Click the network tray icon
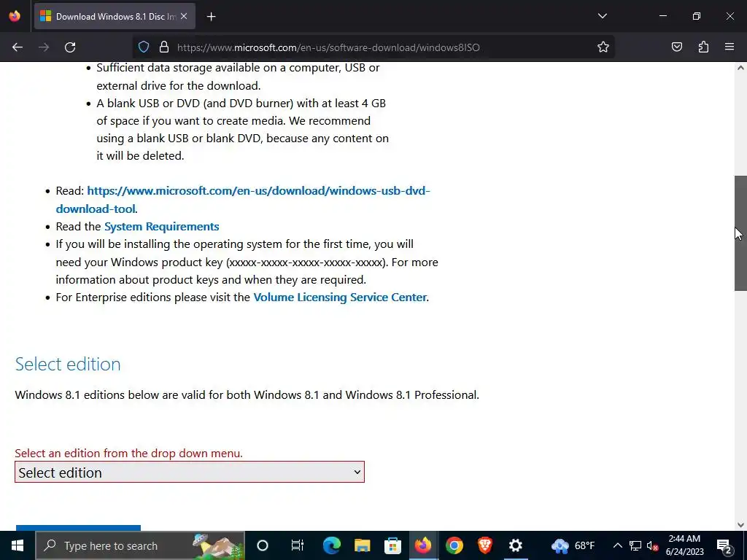Image resolution: width=747 pixels, height=560 pixels. 635,545
